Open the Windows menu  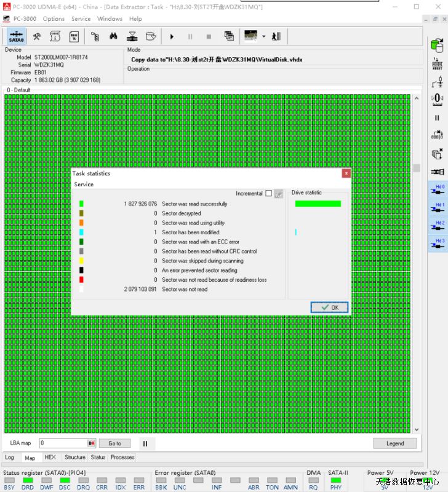(110, 19)
